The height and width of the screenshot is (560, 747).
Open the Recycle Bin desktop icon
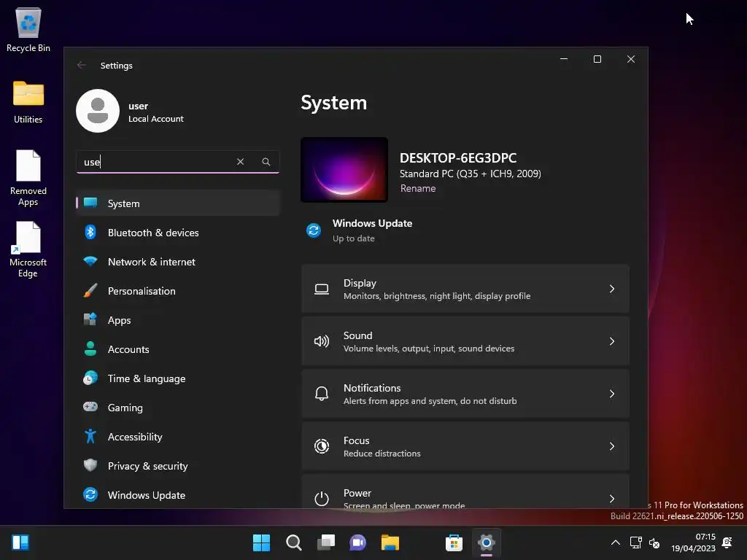28,29
